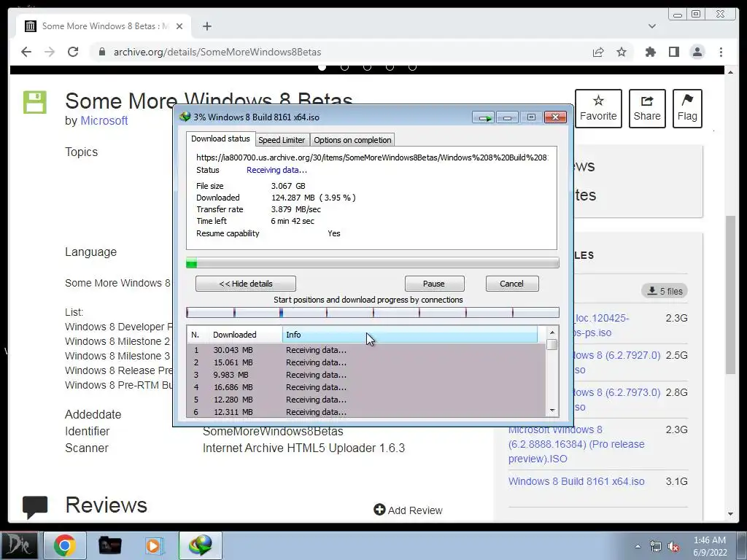Click the network tray icon
Image resolution: width=747 pixels, height=560 pixels.
[656, 547]
